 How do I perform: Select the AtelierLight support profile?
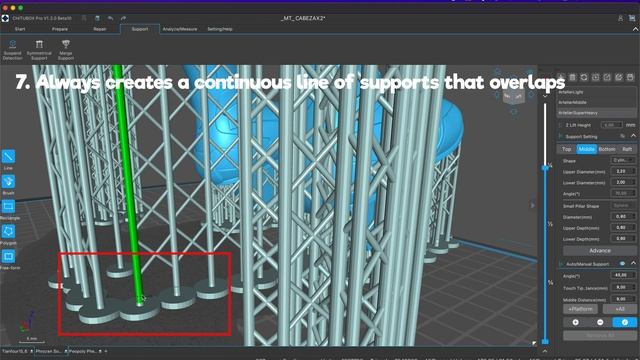(x=596, y=92)
